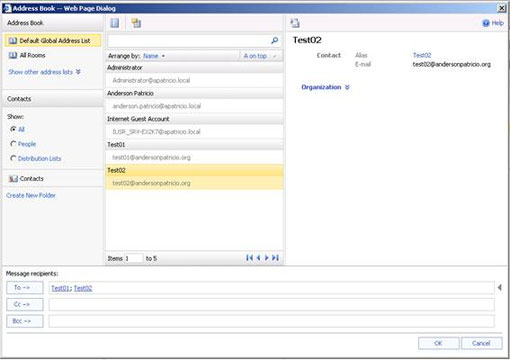Image resolution: width=510 pixels, height=360 pixels.
Task: Go to previous page of items
Action: (x=258, y=258)
